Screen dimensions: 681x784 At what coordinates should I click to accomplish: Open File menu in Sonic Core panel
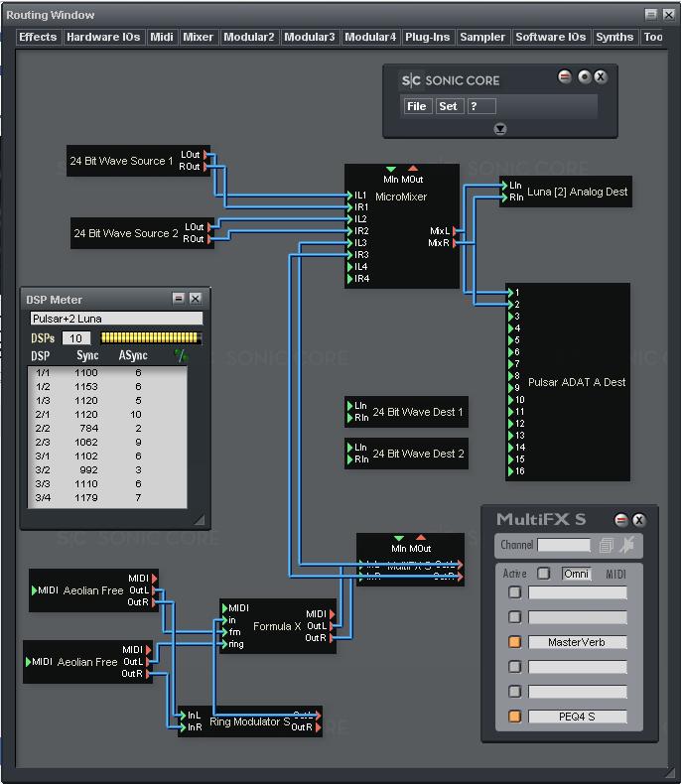click(417, 106)
